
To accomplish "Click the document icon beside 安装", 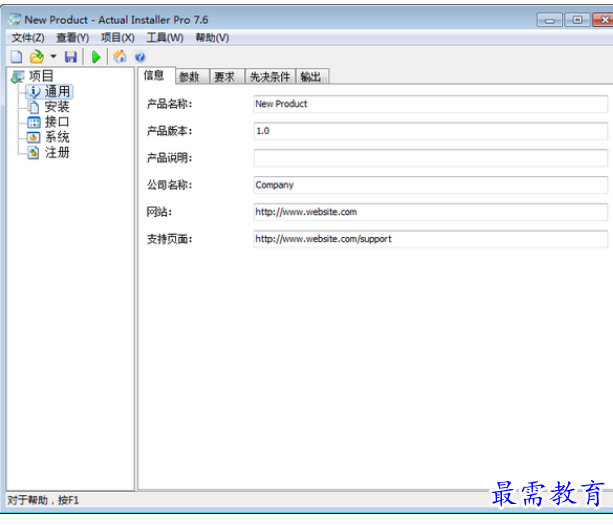I will click(x=34, y=107).
